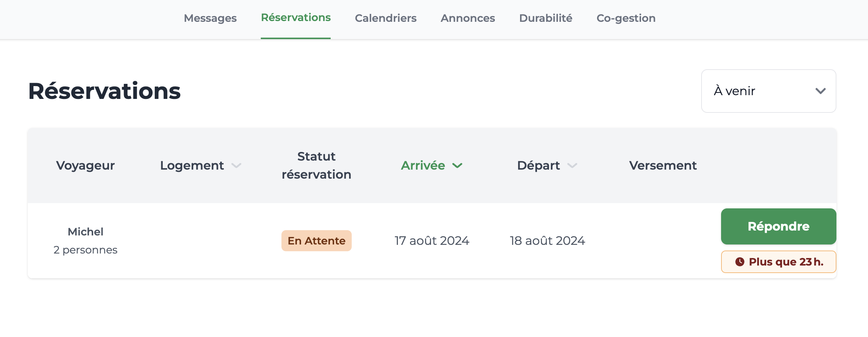Navigate to the Co-gestion tab
The width and height of the screenshot is (868, 337).
point(626,18)
